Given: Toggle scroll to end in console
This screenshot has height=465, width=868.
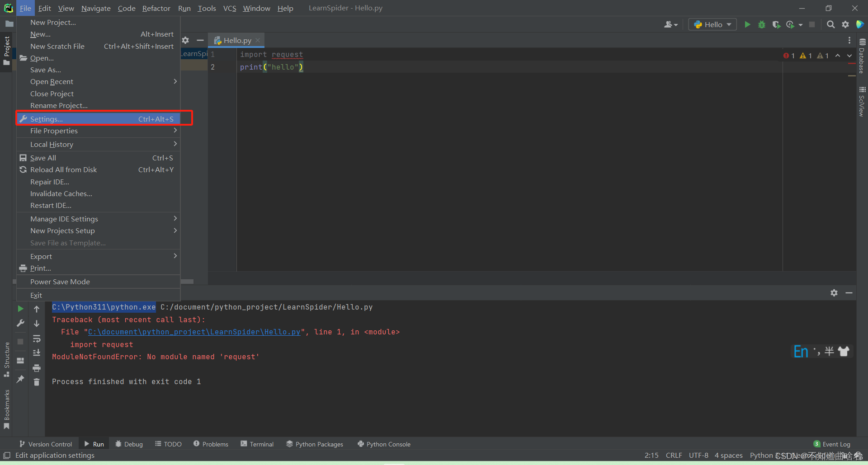Looking at the screenshot, I should (37, 353).
